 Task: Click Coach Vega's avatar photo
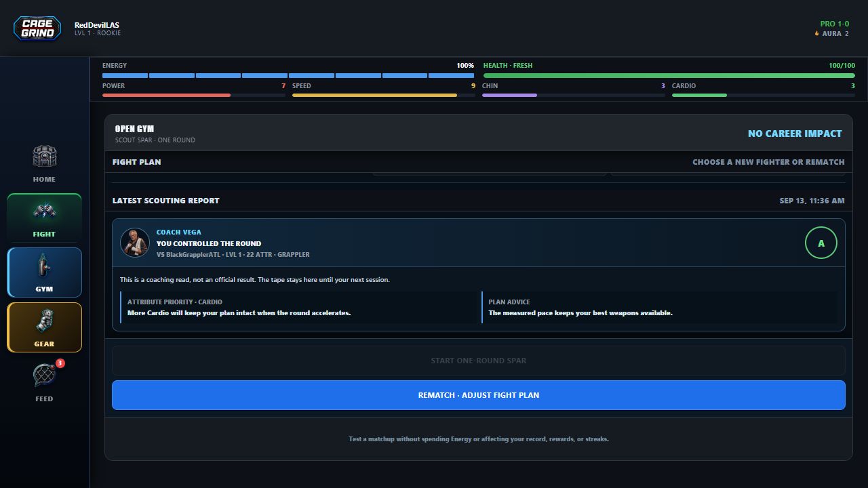(x=134, y=243)
